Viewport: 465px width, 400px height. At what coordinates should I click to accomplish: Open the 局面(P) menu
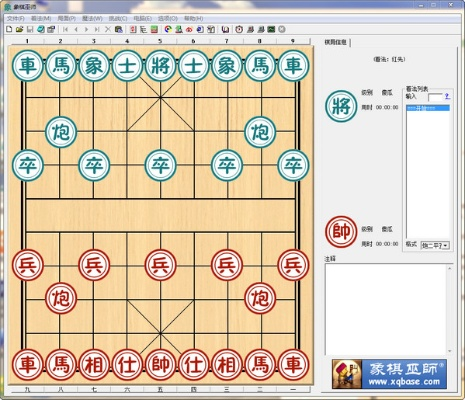(67, 18)
